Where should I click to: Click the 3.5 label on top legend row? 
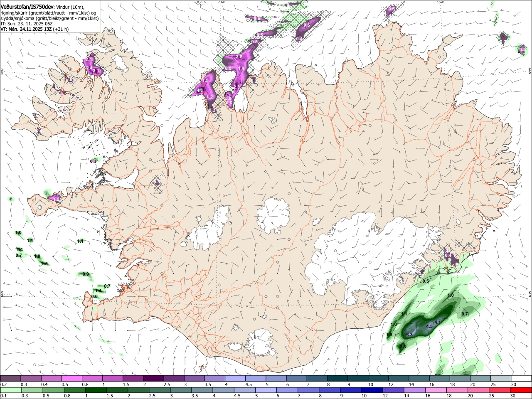[207, 384]
